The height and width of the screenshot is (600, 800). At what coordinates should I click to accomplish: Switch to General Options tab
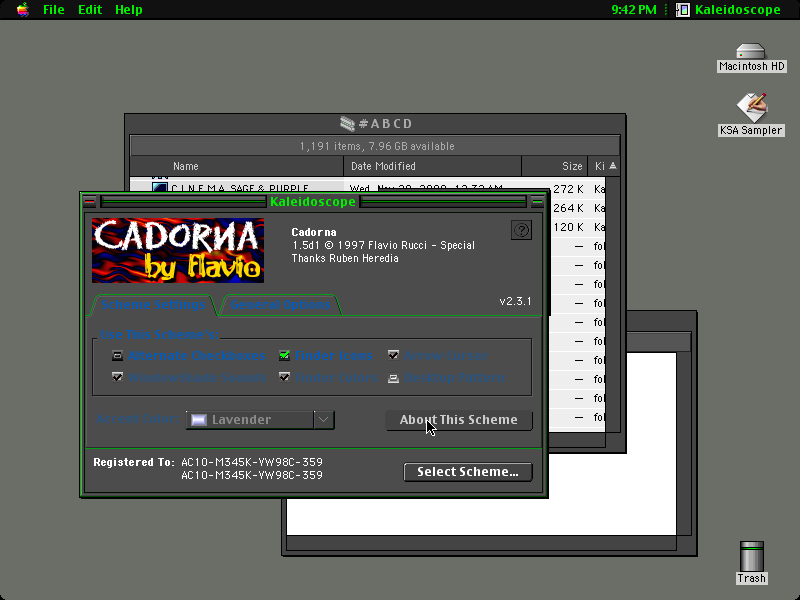click(280, 305)
